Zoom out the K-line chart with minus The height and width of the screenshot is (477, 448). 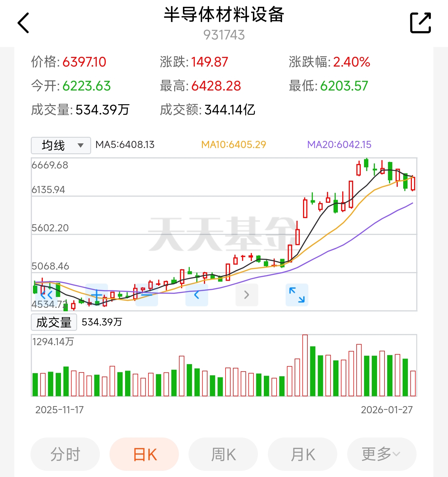pyautogui.click(x=147, y=295)
